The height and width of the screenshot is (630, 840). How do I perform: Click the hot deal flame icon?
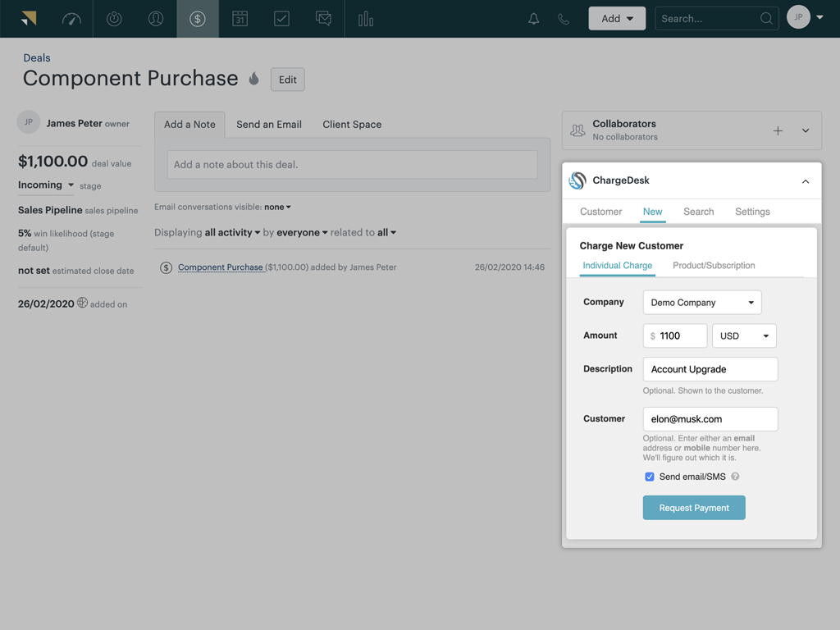click(x=254, y=79)
